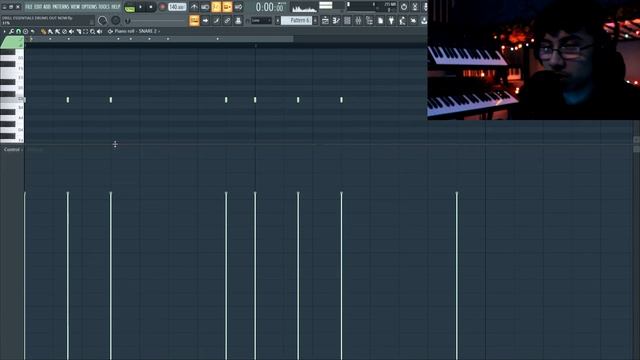Select the Draw pencil tool
The height and width of the screenshot is (360, 640).
coord(43,31)
